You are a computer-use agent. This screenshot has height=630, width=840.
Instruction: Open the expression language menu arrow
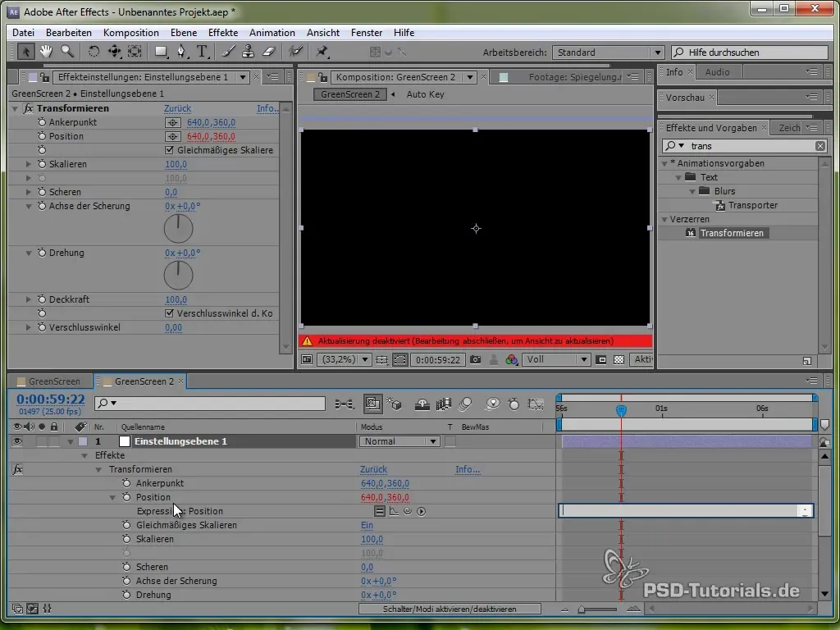pos(422,511)
